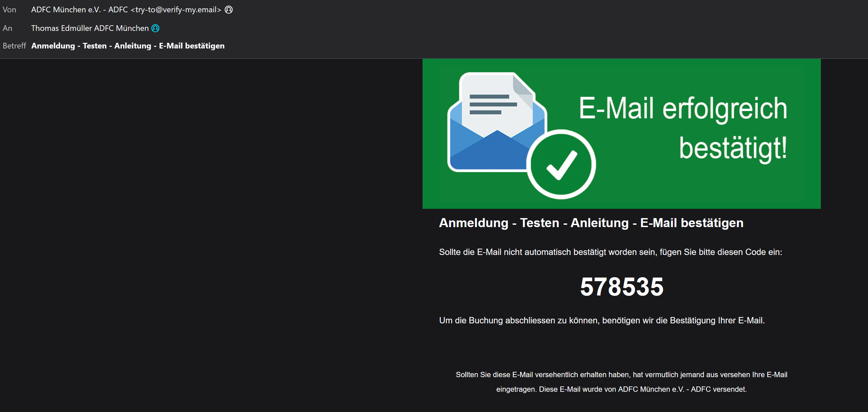
Task: Click the 'eingetragen. Diese E-Mail wurde' footer line
Action: click(x=621, y=389)
